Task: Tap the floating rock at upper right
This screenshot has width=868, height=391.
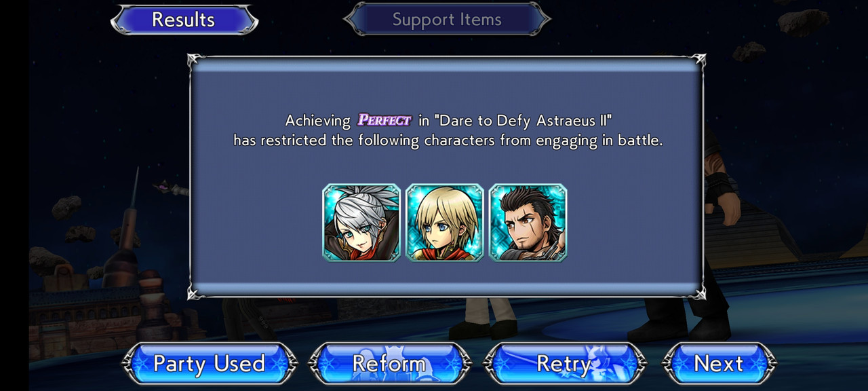Action: tap(804, 22)
